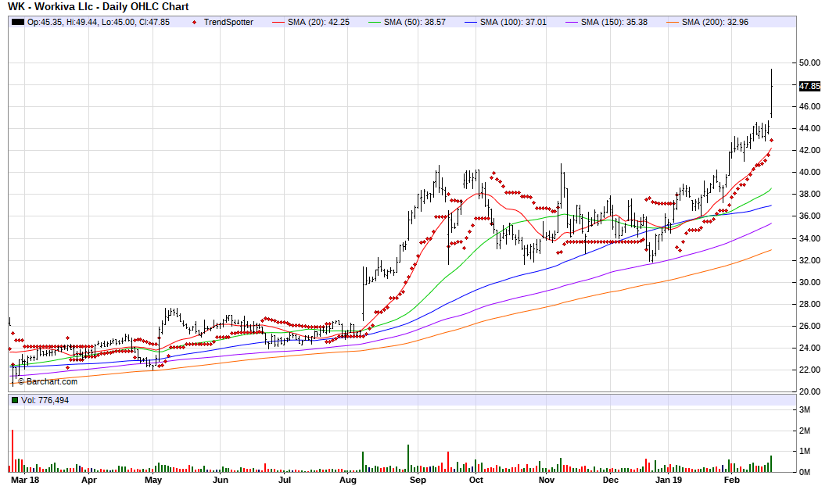
Task: Click the 50.00 price axis label
Action: pos(809,63)
